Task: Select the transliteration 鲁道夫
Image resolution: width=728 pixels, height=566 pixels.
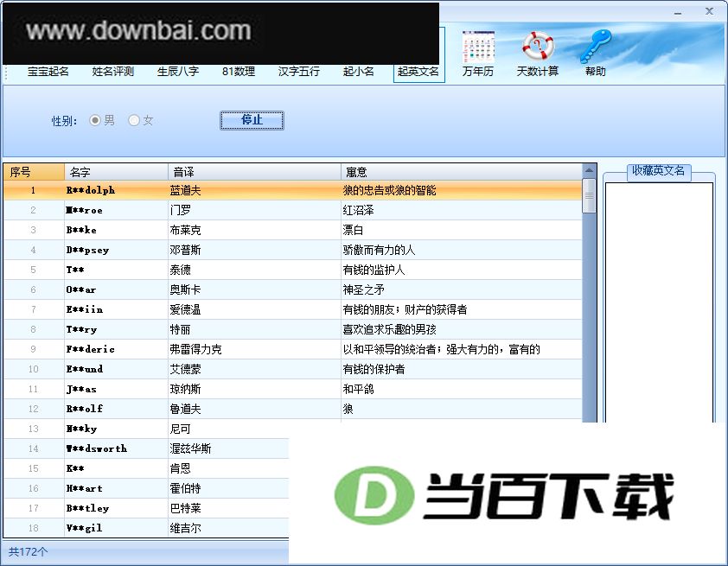Action: 185,410
